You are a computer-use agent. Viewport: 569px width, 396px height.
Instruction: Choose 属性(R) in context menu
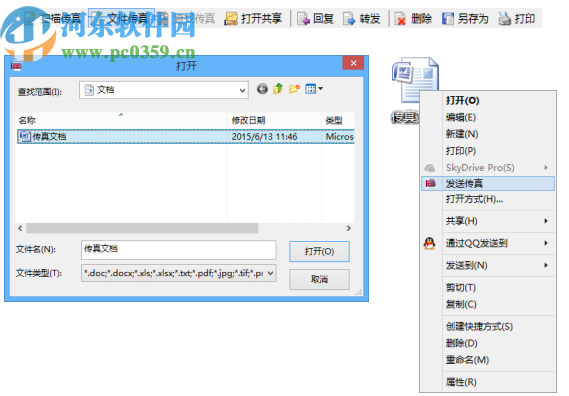[x=461, y=382]
